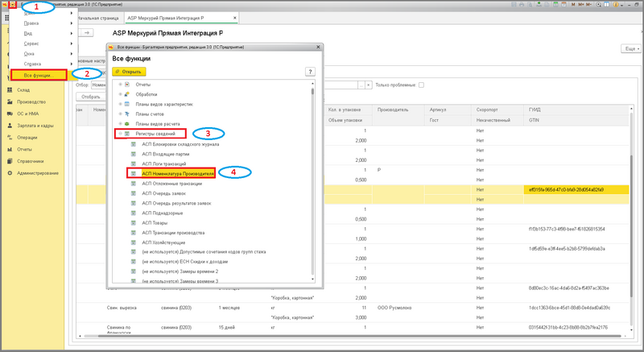Expand the Планы видов расчета node
Screen dimensions: 644x352
click(x=120, y=124)
